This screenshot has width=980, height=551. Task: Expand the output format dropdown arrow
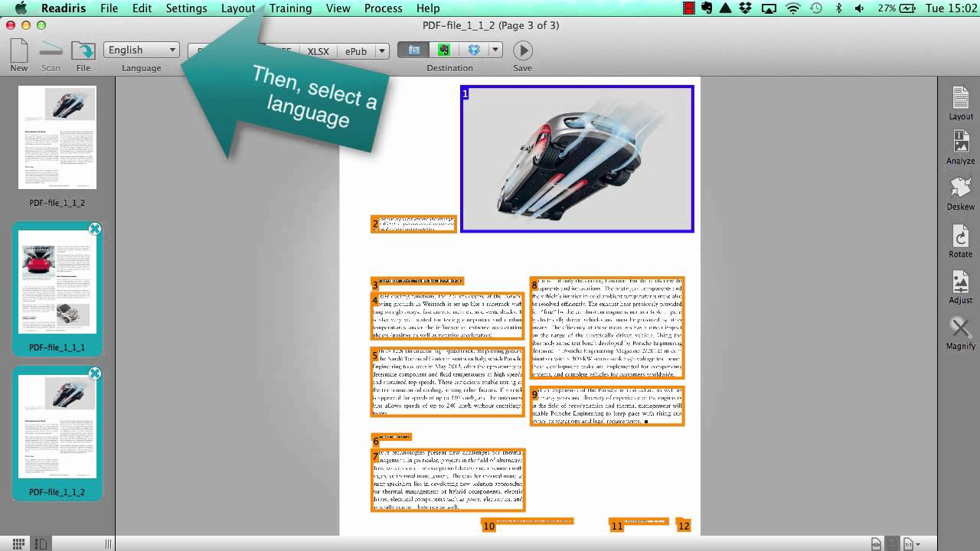coord(383,51)
